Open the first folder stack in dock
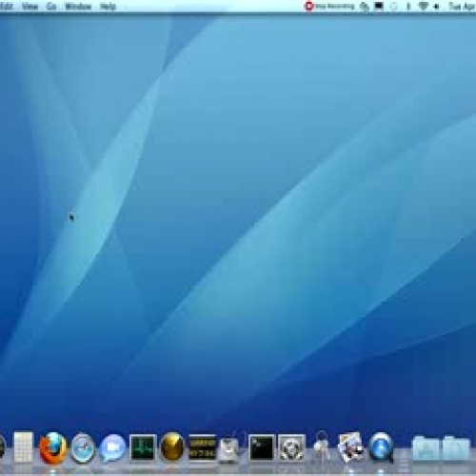Image resolution: width=476 pixels, height=476 pixels. (426, 448)
